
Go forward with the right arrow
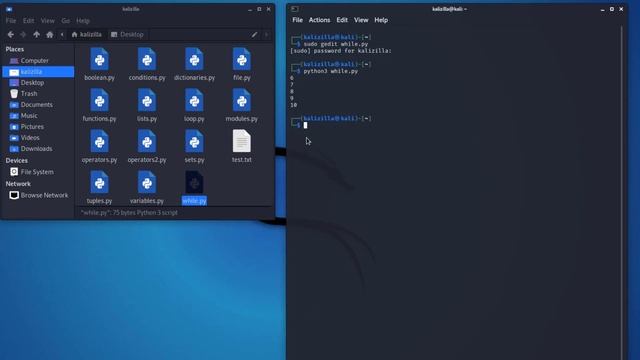pyautogui.click(x=23, y=35)
